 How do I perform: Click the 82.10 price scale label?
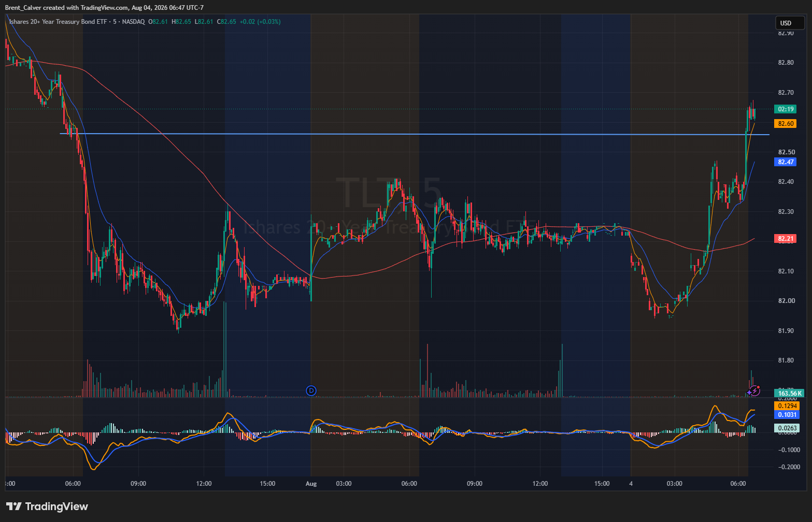tap(786, 271)
